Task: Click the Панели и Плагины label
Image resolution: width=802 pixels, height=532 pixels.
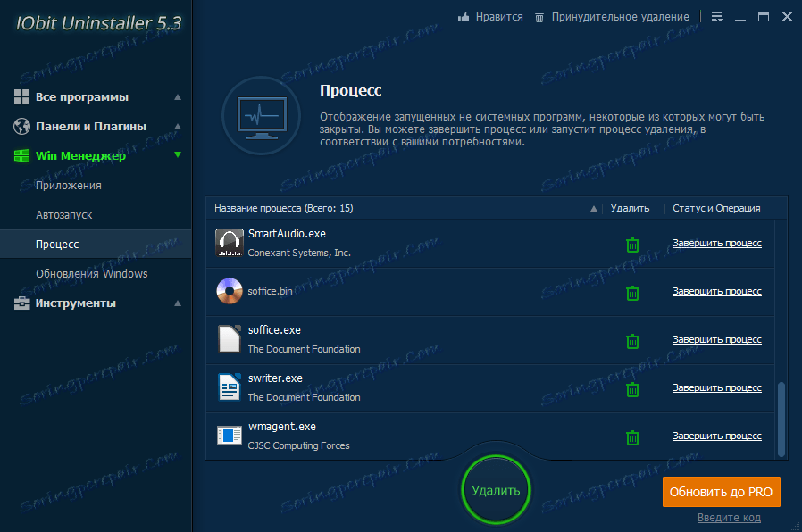Action: click(x=91, y=126)
